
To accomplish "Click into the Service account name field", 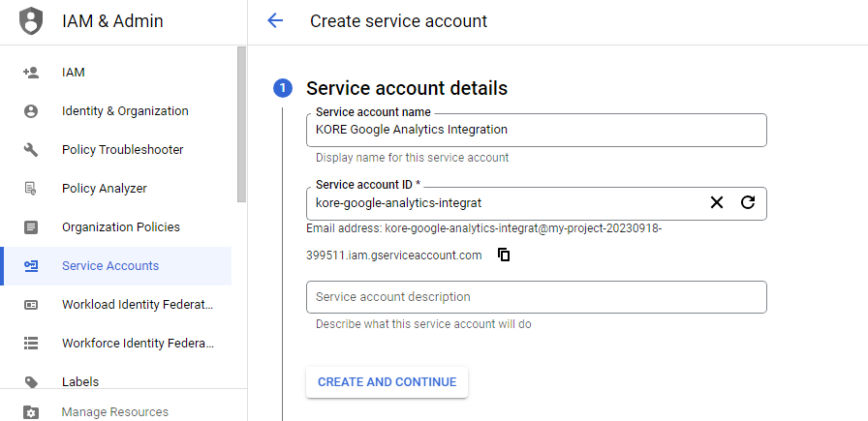I will click(536, 130).
